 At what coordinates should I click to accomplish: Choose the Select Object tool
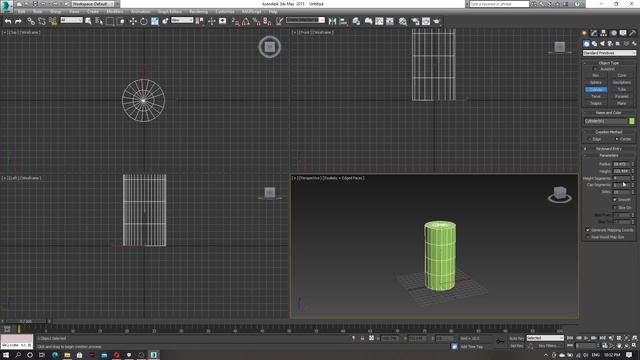point(88,21)
